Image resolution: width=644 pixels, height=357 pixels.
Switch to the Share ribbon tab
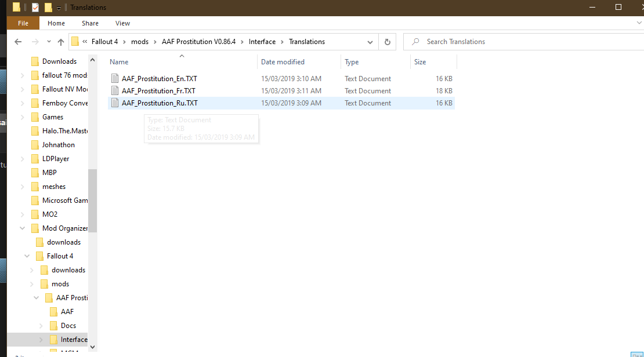point(90,23)
